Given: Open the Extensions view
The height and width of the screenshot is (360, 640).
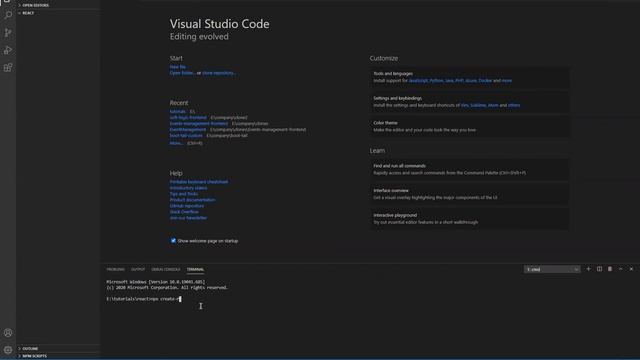Looking at the screenshot, I should tap(8, 68).
